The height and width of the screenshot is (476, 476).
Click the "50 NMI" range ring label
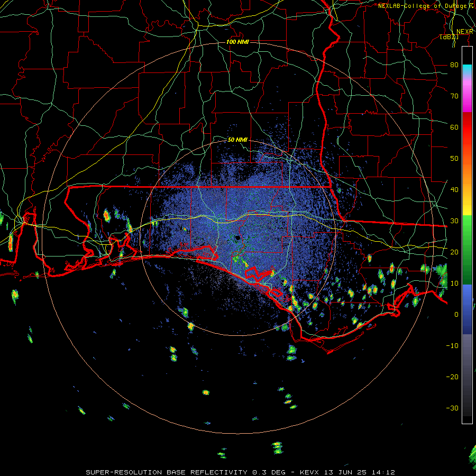coord(237,140)
